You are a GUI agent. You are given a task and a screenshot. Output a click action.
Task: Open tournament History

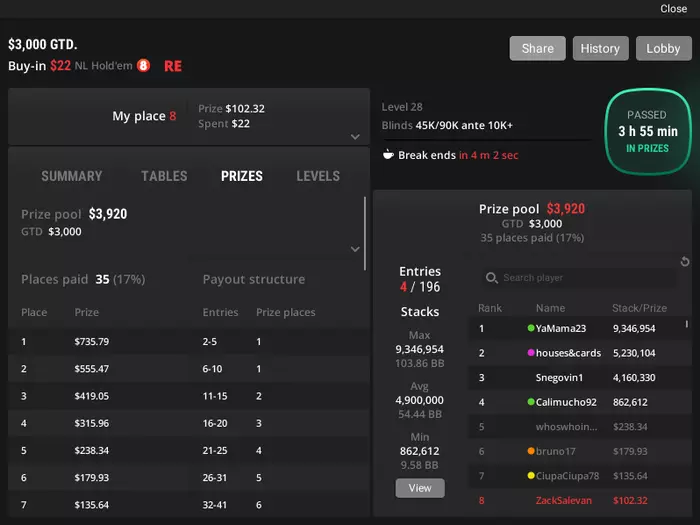click(x=600, y=48)
